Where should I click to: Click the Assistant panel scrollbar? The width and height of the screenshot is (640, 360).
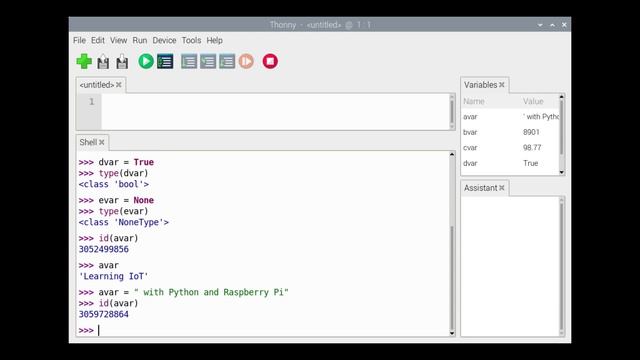[x=562, y=266]
